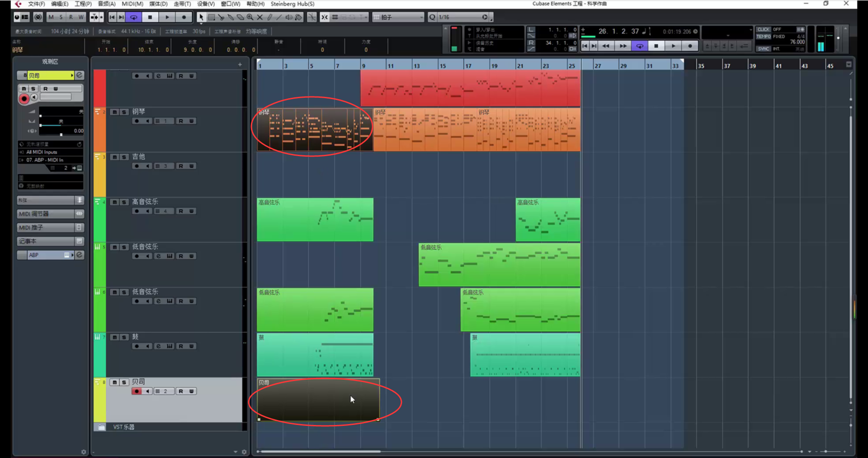The width and height of the screenshot is (868, 458).
Task: Open the instrument editor for 贝司 in inspector
Action: click(80, 75)
